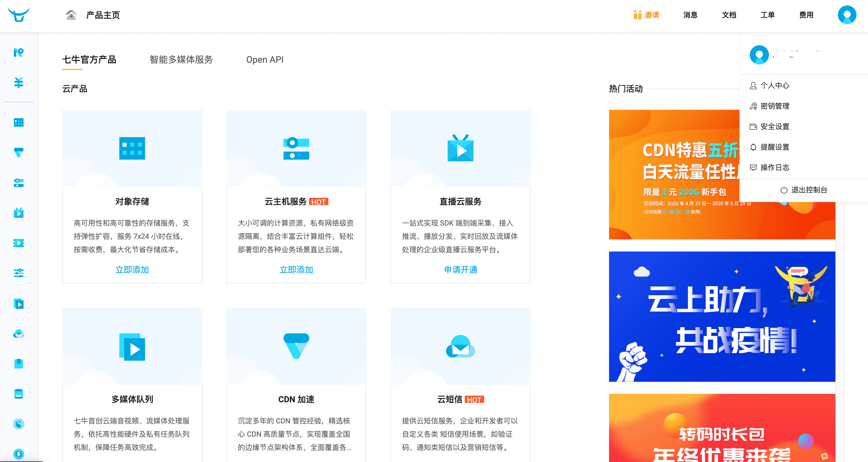Screen dimensions: 868x462
Task: Open 消息 messages in top bar
Action: pos(691,15)
